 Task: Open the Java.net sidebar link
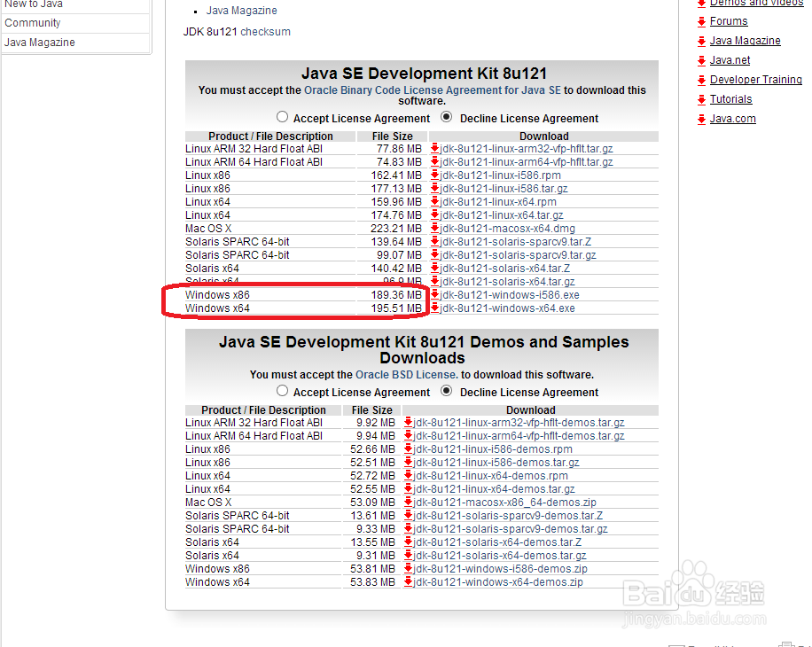point(730,60)
